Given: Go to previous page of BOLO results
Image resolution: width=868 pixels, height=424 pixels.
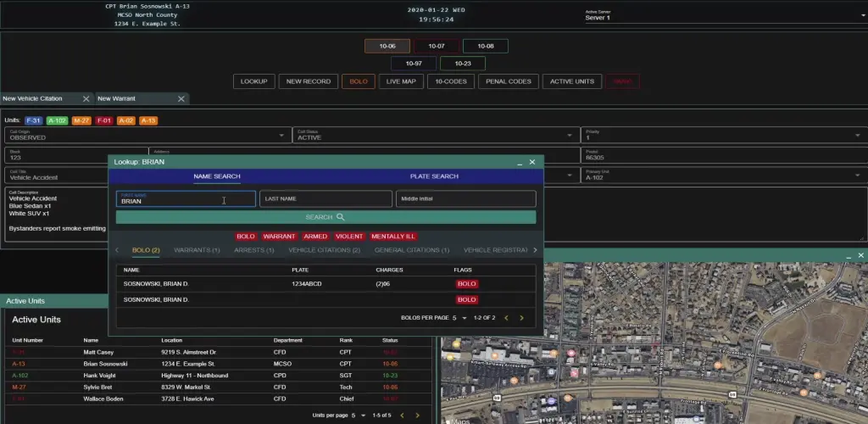Looking at the screenshot, I should click(506, 318).
